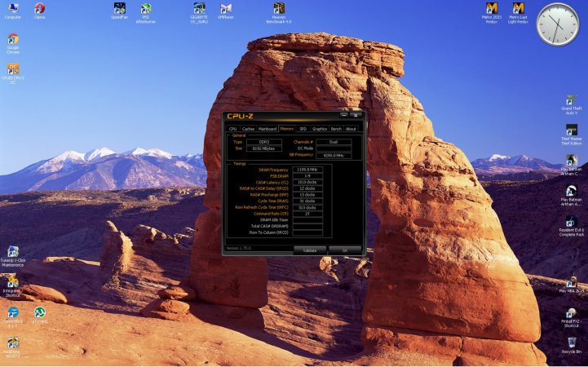Open Heaven Benchmark 4.0 shortcut
This screenshot has width=588, height=367.
tap(279, 13)
